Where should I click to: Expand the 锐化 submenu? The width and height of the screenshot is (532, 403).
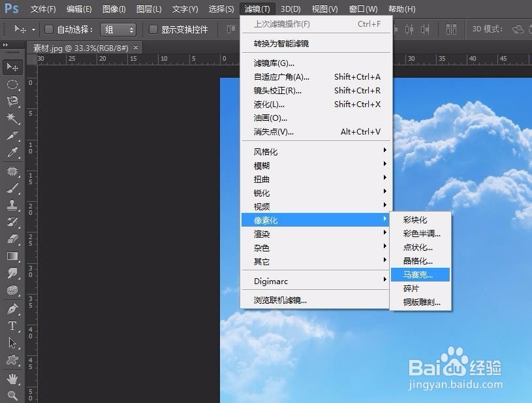click(x=316, y=193)
